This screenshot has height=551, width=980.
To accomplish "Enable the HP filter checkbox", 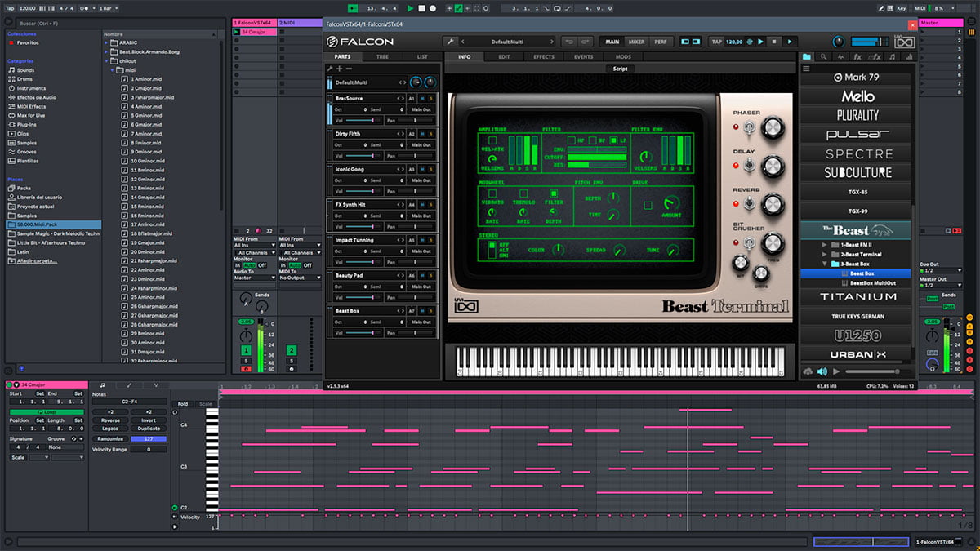I will tap(572, 140).
